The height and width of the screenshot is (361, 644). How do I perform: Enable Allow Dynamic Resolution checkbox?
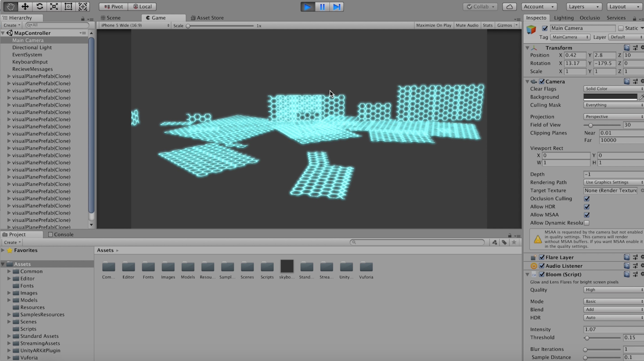point(586,223)
